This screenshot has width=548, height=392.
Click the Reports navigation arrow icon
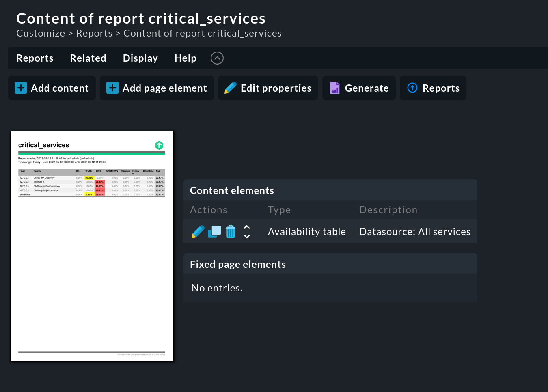pos(412,88)
